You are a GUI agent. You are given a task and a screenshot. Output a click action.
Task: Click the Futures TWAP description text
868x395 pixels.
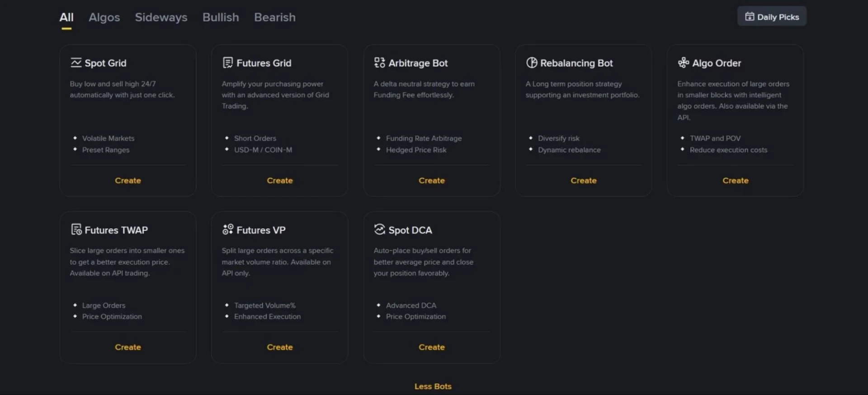tap(127, 262)
